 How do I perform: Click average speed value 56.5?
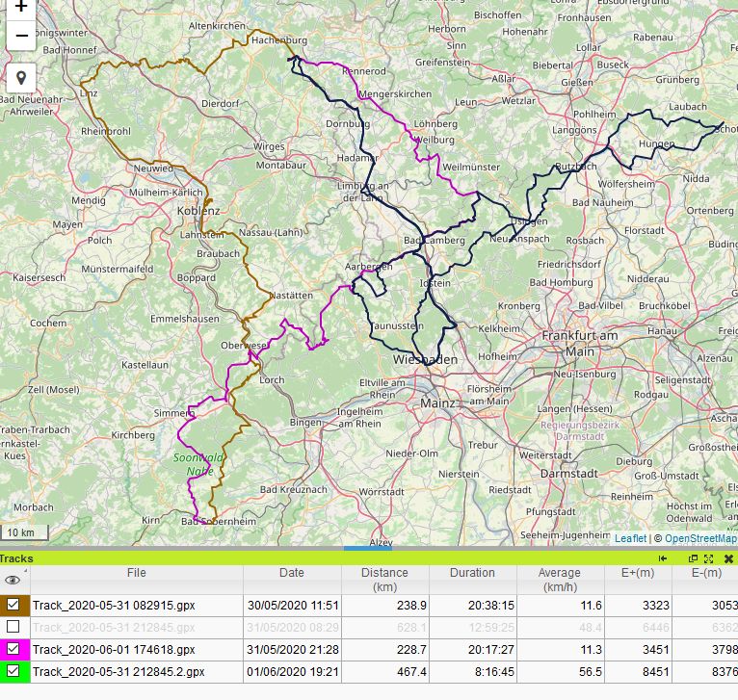click(x=592, y=671)
